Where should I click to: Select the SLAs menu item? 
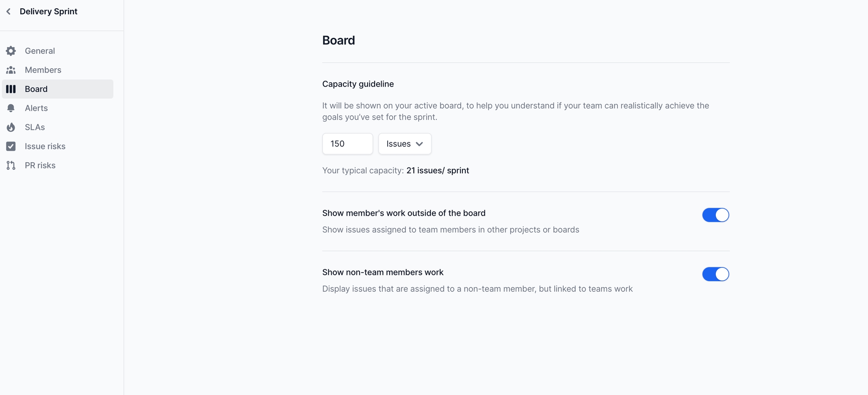(x=35, y=127)
